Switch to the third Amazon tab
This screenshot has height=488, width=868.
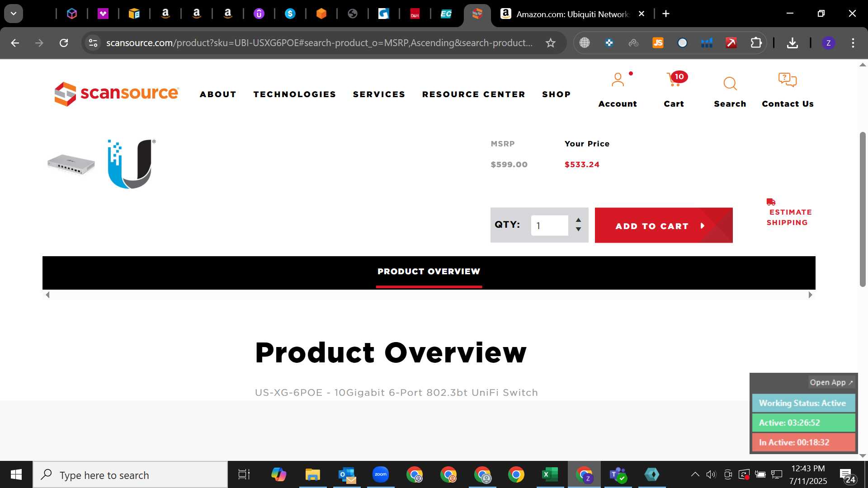click(228, 14)
